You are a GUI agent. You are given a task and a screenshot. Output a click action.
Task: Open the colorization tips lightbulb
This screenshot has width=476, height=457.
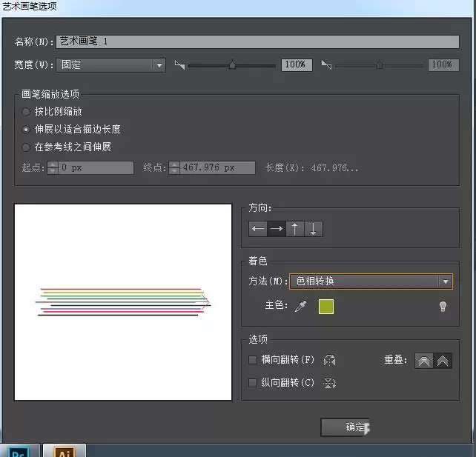coord(443,307)
